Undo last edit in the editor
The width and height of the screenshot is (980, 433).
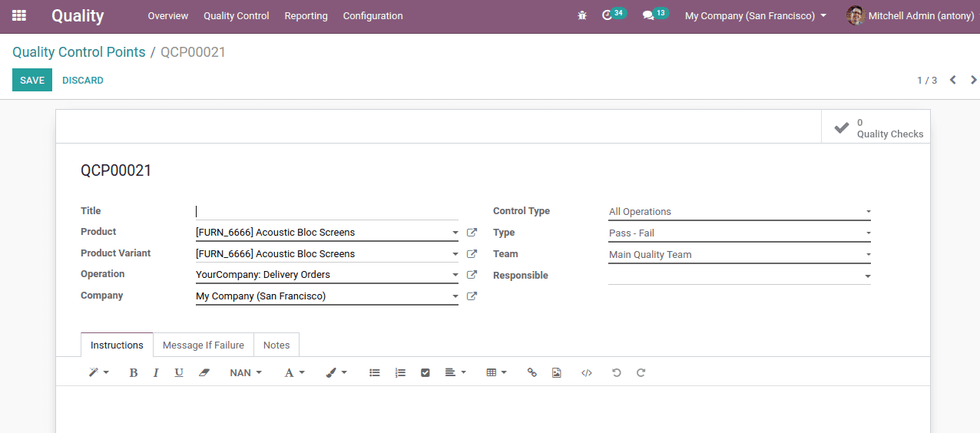(x=616, y=372)
